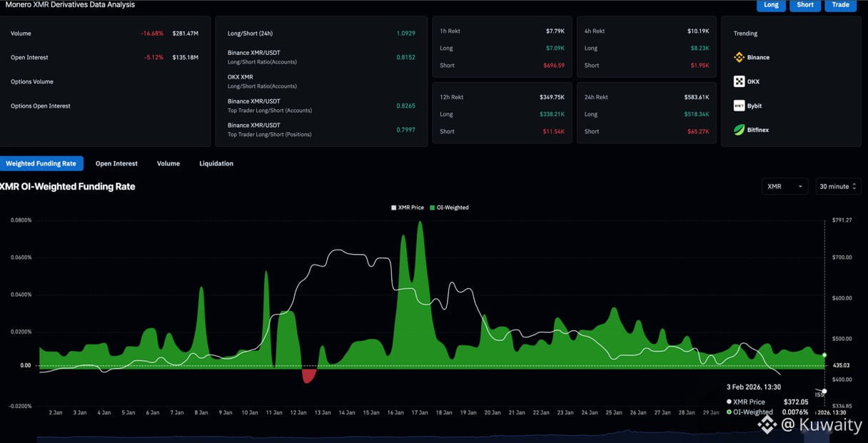Switch to the Liquidation tab
Screen dimensions: 868x443
pyautogui.click(x=216, y=163)
